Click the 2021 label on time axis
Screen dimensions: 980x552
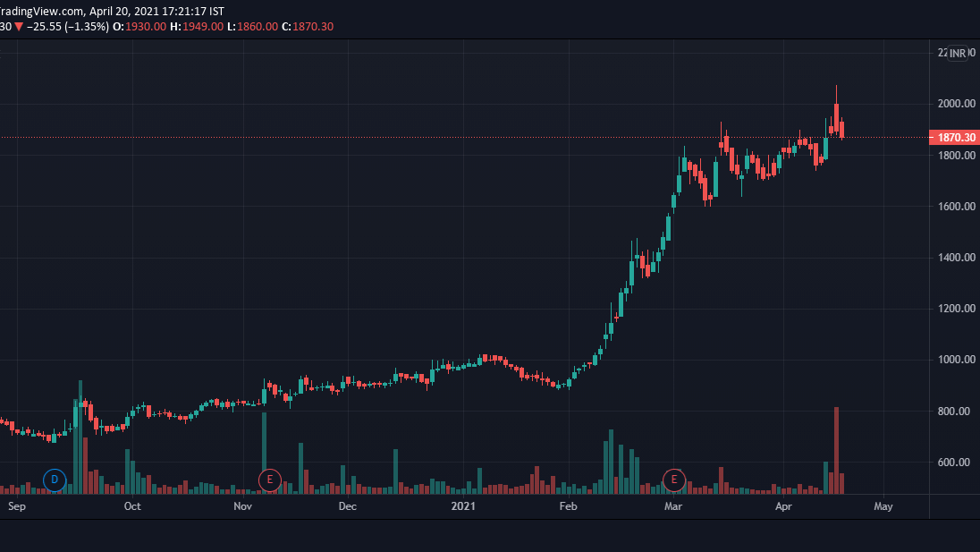point(463,507)
